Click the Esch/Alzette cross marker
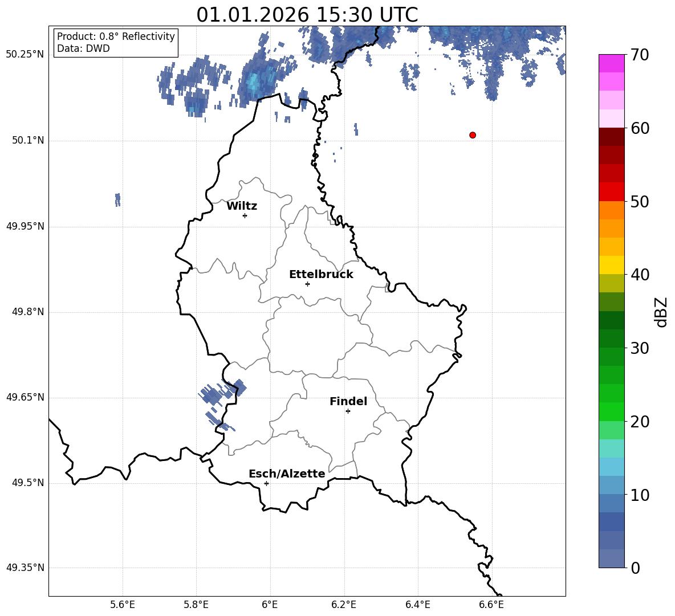Screen dimensions: 675x616 [266, 483]
